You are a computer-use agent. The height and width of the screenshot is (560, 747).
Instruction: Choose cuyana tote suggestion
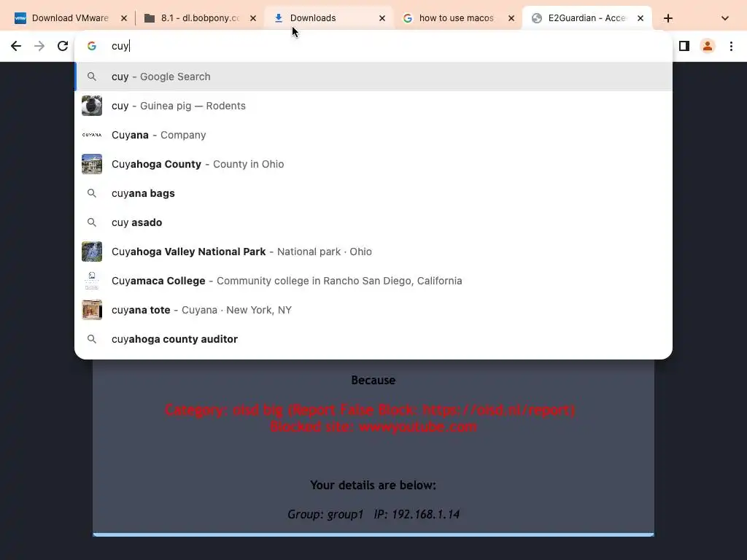tap(373, 310)
